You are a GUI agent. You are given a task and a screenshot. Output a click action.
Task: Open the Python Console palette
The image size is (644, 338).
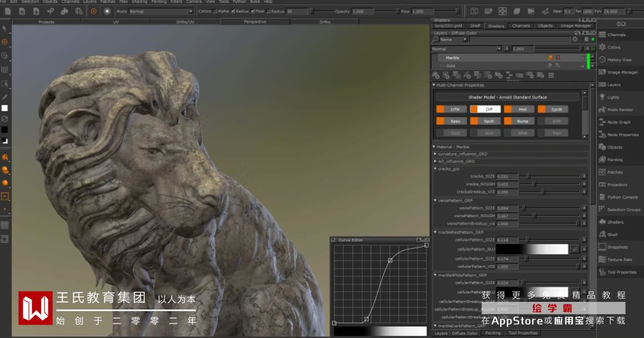(622, 197)
